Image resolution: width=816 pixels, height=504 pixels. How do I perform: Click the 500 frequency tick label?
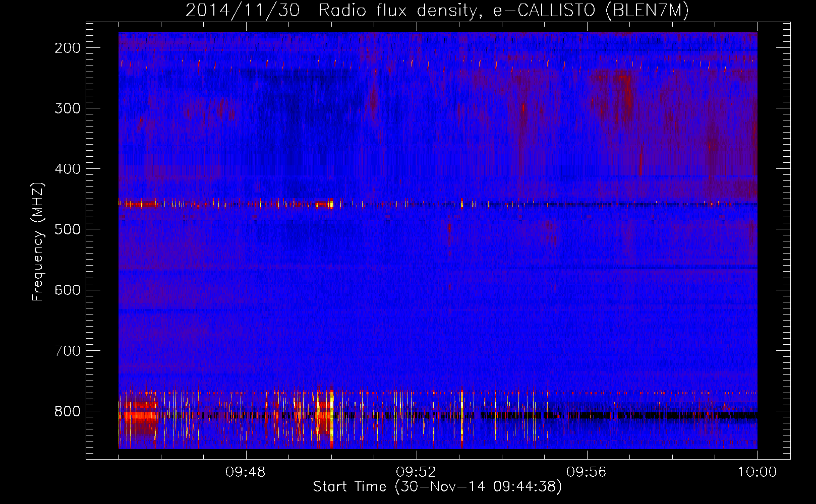tap(68, 229)
